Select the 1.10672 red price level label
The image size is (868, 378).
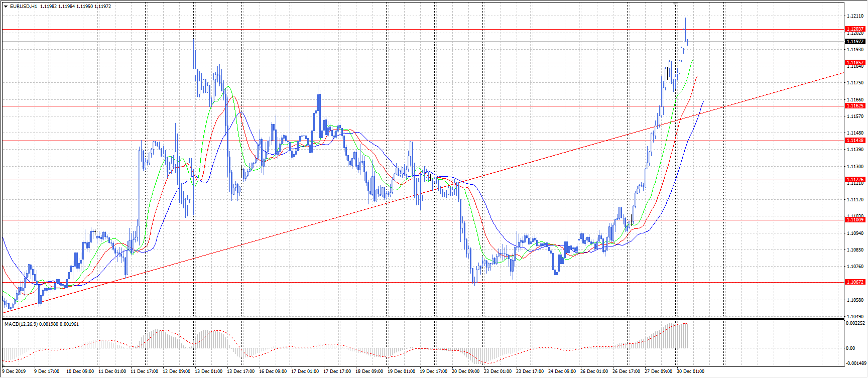click(x=855, y=282)
